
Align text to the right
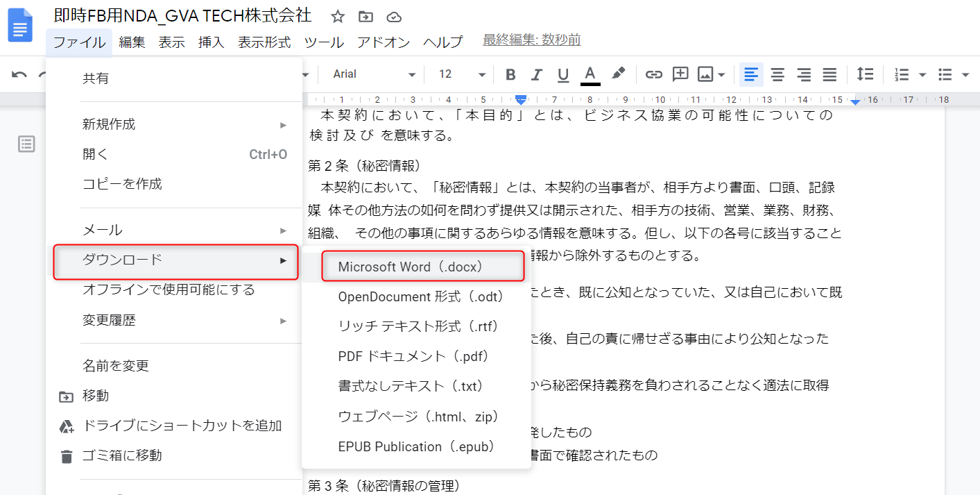(x=804, y=74)
